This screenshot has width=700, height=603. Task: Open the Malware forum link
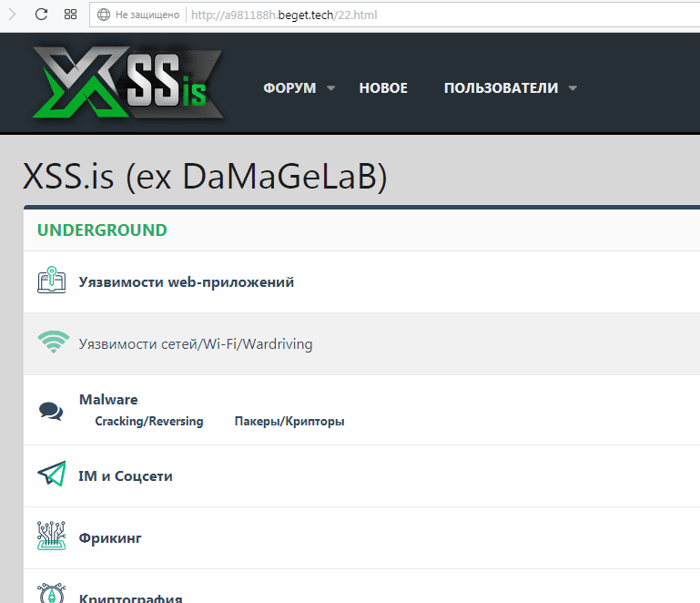pos(108,399)
